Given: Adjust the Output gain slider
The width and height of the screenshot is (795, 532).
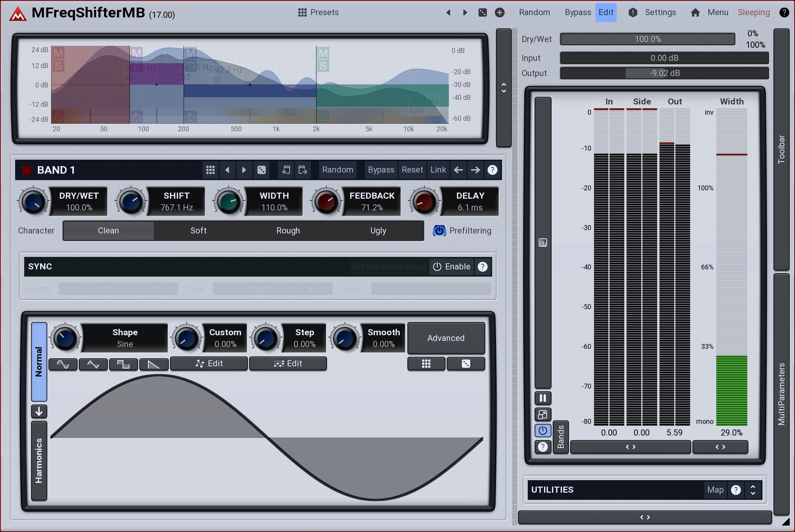Looking at the screenshot, I should point(664,73).
